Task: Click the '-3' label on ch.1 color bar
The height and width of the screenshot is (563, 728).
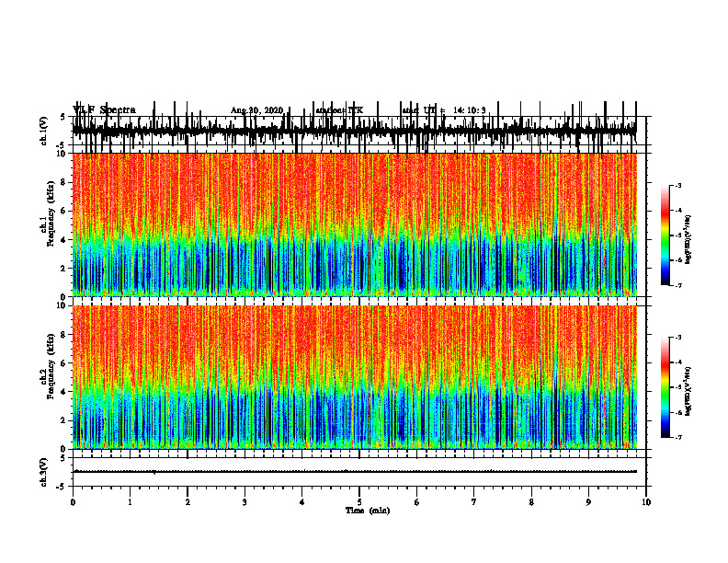Action: 678,185
